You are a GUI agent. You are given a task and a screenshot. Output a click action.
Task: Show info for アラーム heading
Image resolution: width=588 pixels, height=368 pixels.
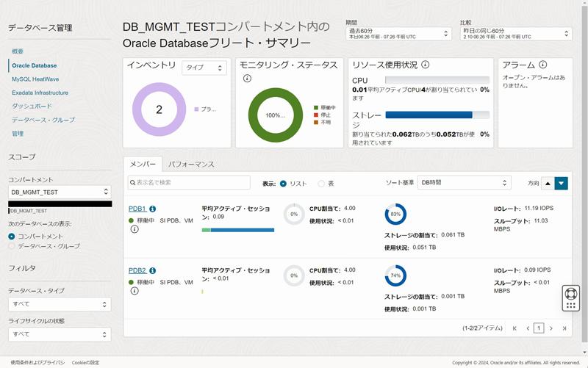tap(542, 65)
